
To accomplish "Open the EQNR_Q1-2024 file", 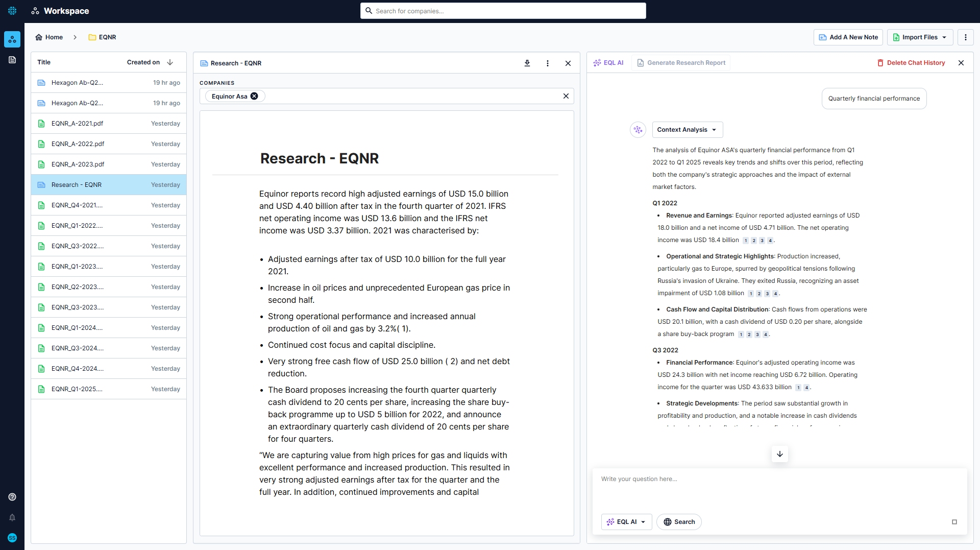I will 109,328.
